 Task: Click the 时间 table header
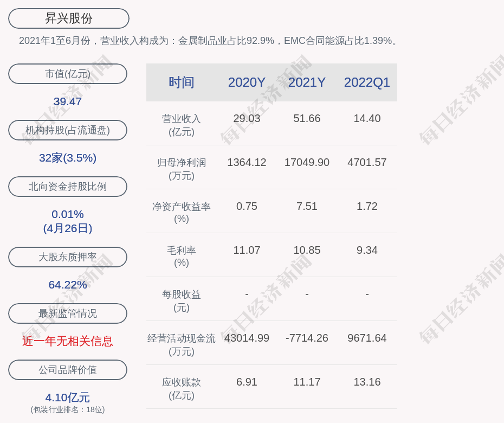181,82
